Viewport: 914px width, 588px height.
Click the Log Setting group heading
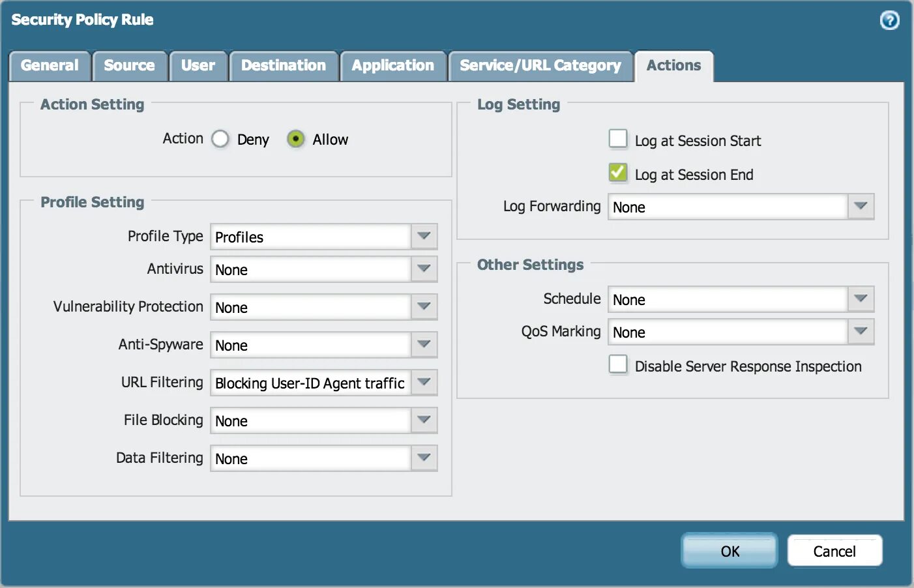tap(518, 104)
